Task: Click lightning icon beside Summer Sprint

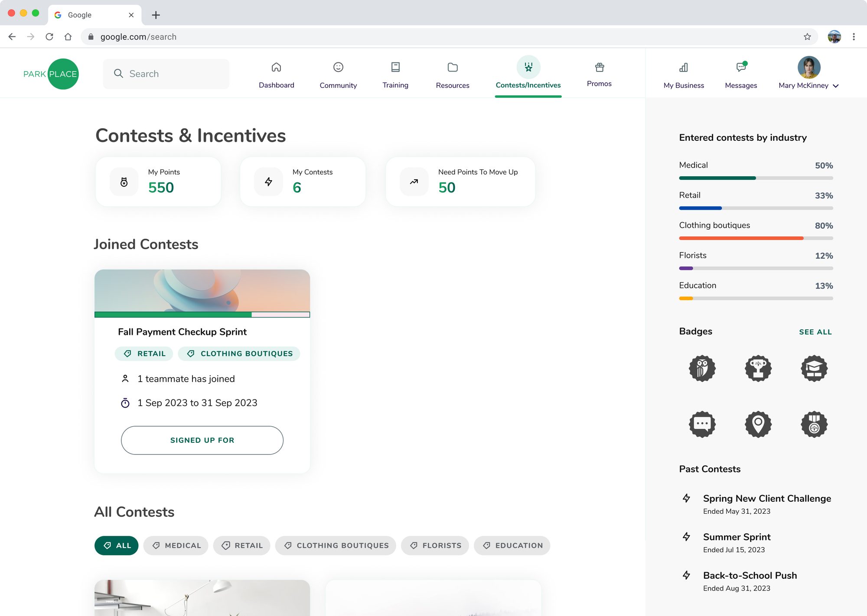Action: pyautogui.click(x=687, y=537)
